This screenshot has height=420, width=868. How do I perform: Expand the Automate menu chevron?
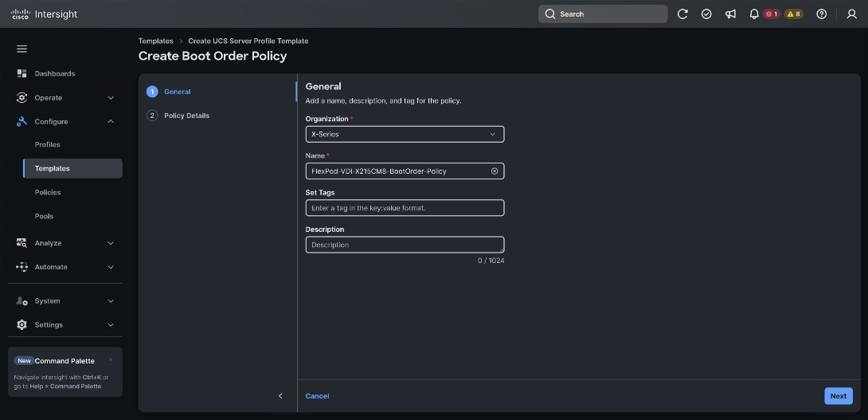(110, 266)
